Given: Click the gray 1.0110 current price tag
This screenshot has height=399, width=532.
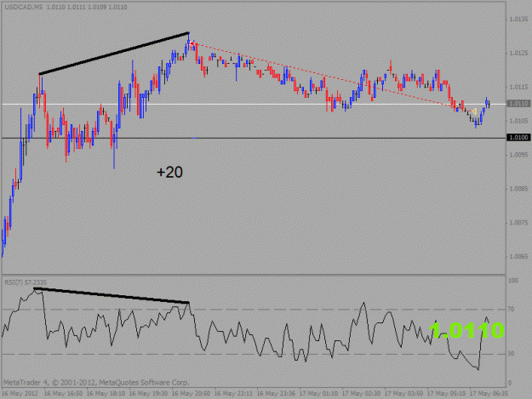Looking at the screenshot, I should [x=518, y=104].
